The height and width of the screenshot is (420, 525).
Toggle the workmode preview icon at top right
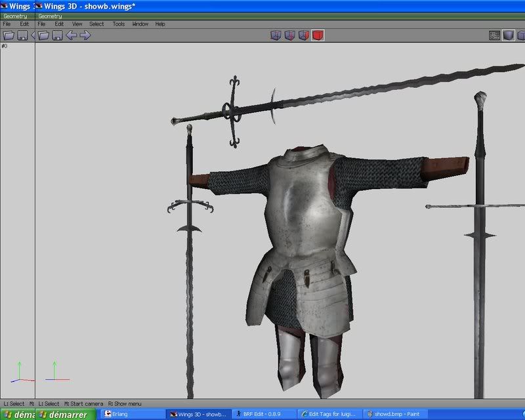coord(495,35)
